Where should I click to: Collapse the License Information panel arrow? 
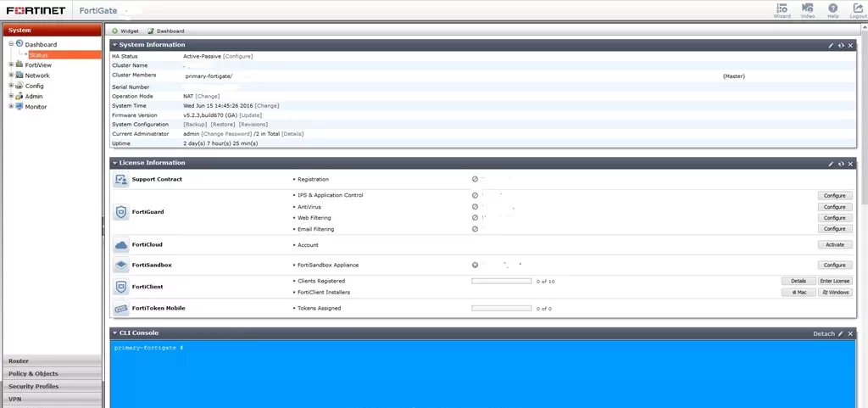[114, 164]
